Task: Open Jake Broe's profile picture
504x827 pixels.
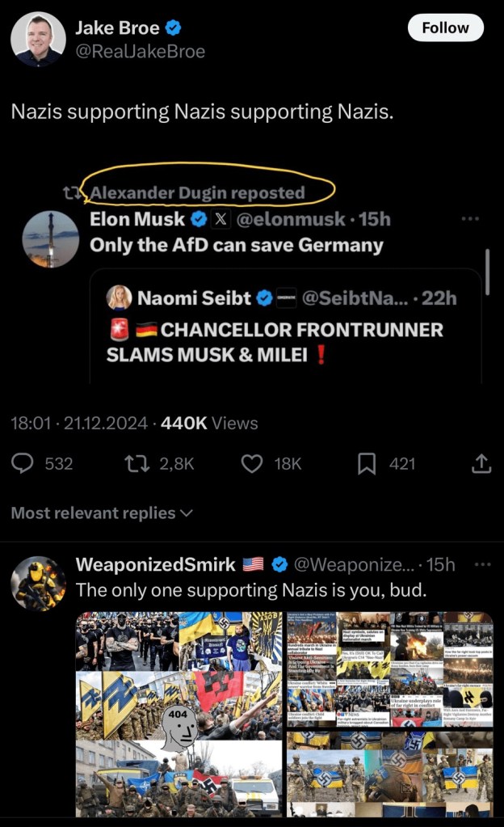Action: point(38,39)
